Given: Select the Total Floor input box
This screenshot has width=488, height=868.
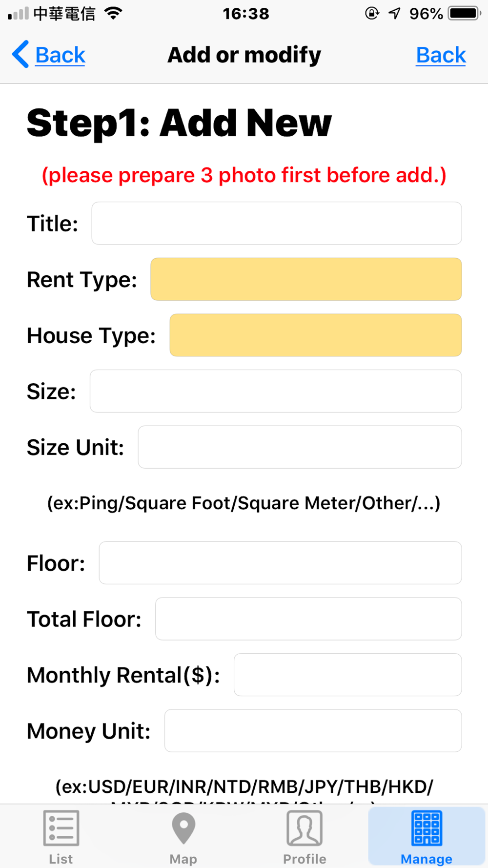Looking at the screenshot, I should [x=308, y=619].
